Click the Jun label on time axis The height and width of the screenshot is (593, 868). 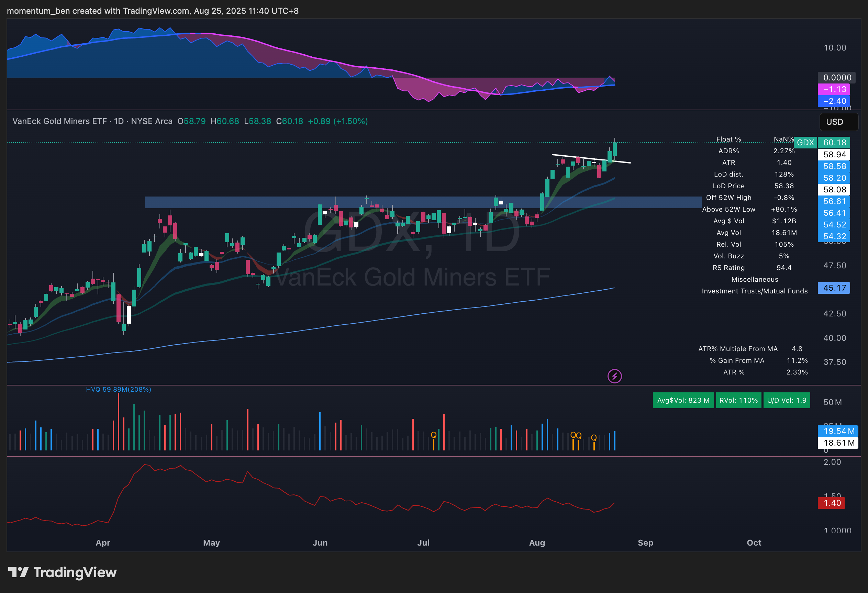tap(320, 542)
